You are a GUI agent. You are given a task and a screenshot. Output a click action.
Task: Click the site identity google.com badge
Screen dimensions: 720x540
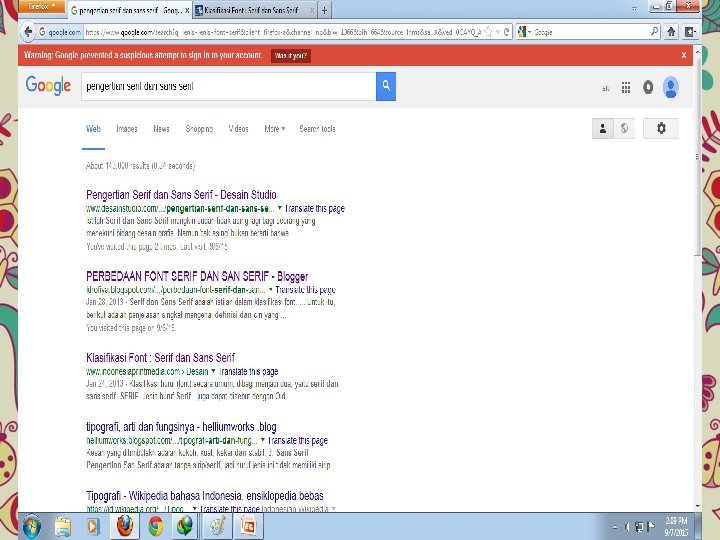(x=60, y=32)
